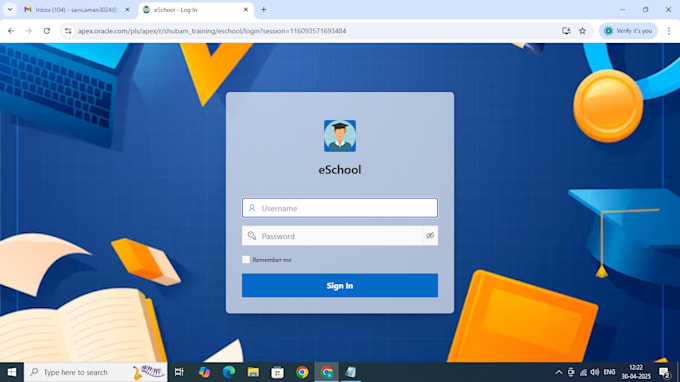Viewport: 680px width, 382px height.
Task: Open the tab search dropdown
Action: point(10,10)
